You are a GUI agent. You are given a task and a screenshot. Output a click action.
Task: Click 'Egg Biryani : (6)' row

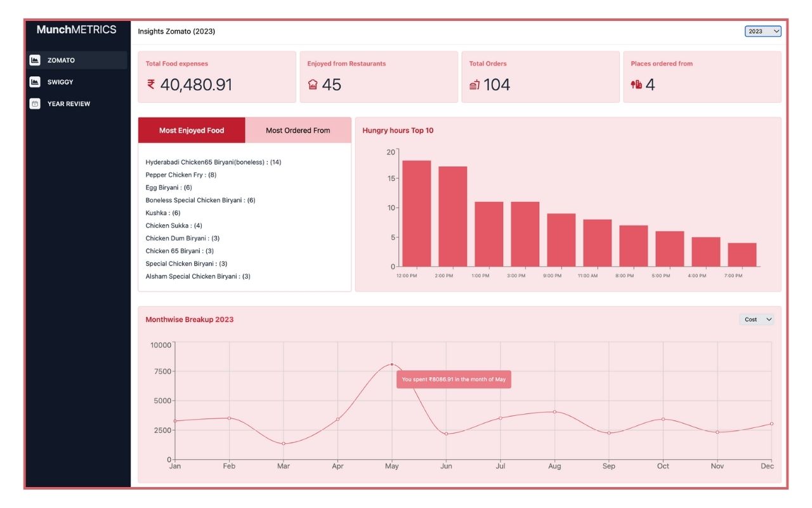pos(169,187)
